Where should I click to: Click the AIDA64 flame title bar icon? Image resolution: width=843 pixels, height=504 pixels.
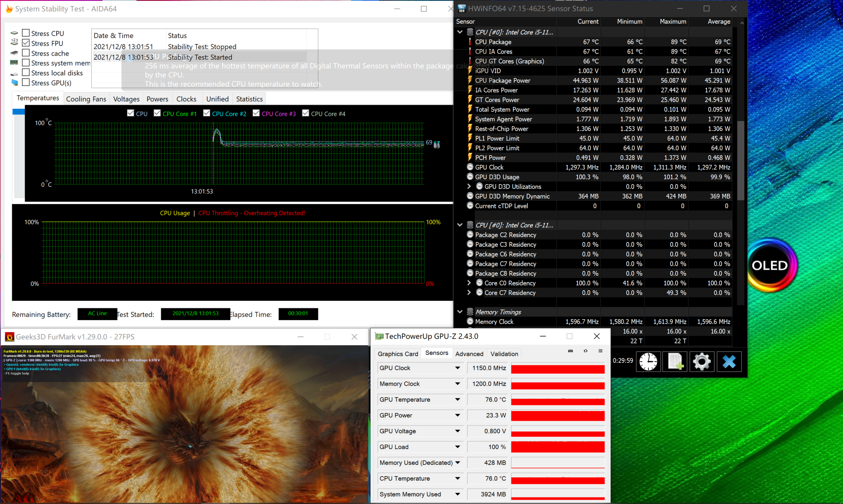point(9,9)
